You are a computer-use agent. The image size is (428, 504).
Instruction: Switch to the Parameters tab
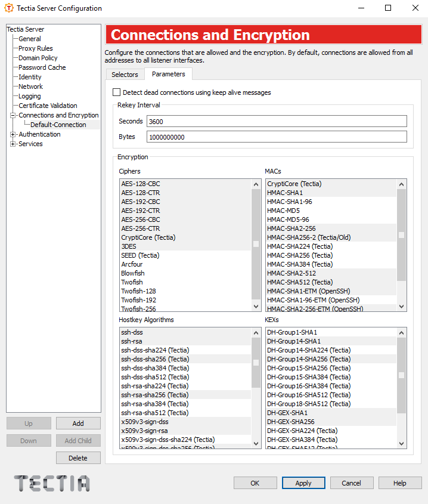tap(169, 75)
